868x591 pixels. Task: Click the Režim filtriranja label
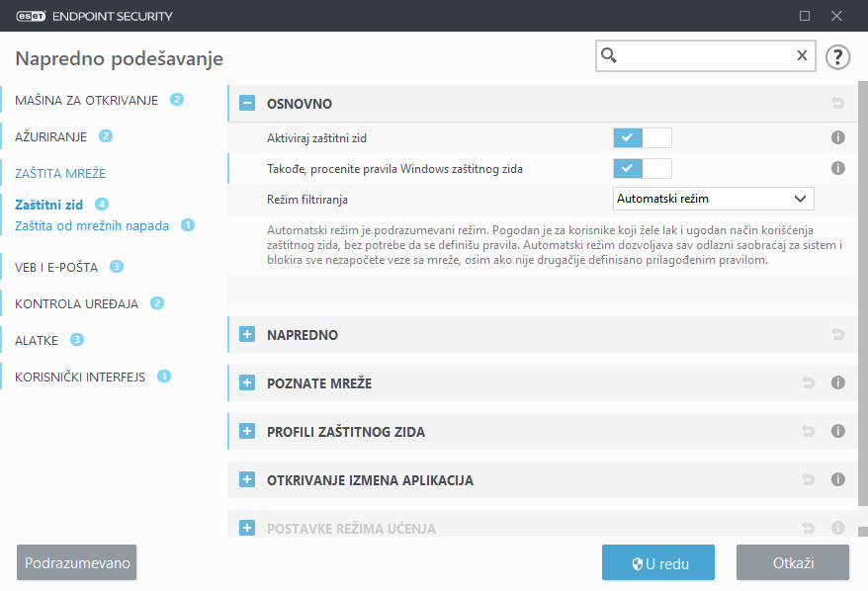pos(307,200)
